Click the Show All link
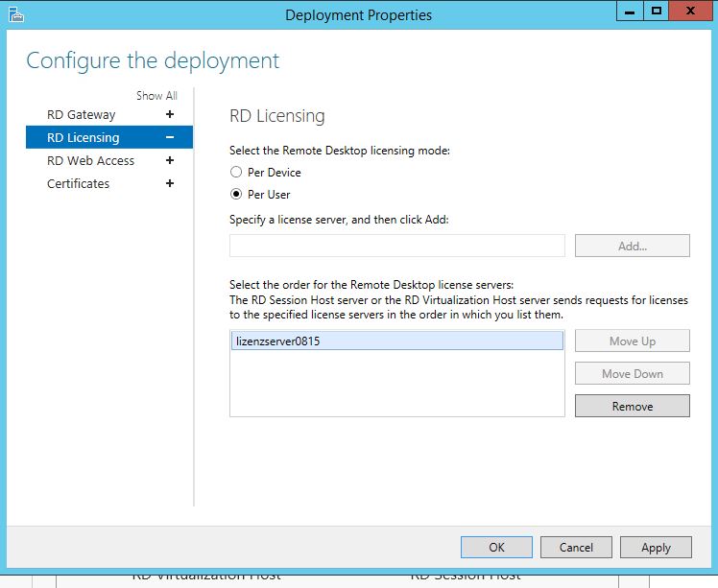718x588 pixels. click(156, 96)
